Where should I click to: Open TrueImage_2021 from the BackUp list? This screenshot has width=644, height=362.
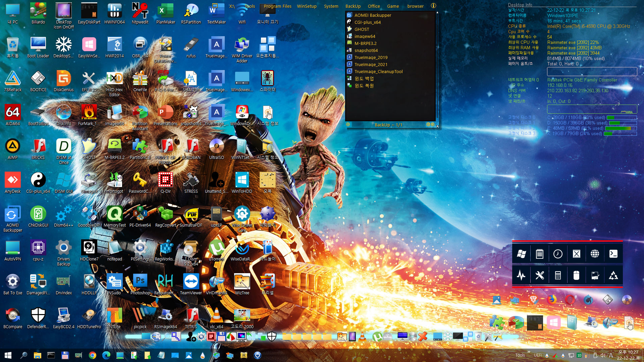coord(371,64)
